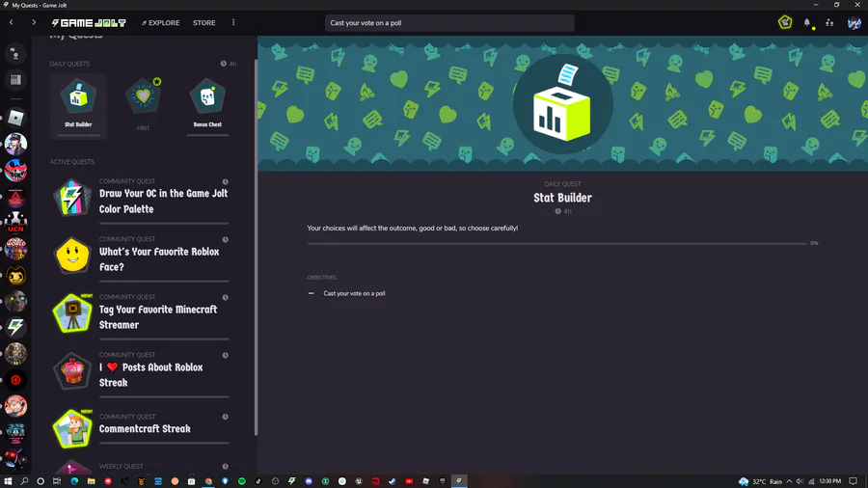The height and width of the screenshot is (488, 868).
Task: Go back with the left arrow
Action: click(x=12, y=23)
